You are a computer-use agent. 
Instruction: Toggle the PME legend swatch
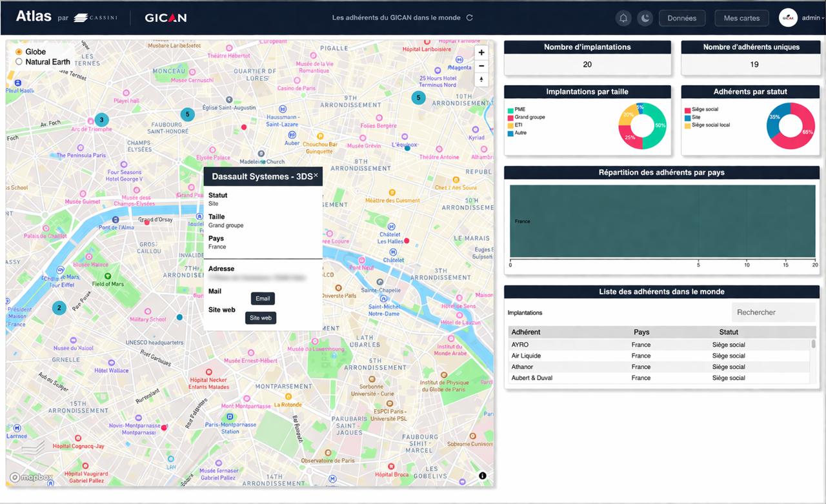(x=510, y=110)
